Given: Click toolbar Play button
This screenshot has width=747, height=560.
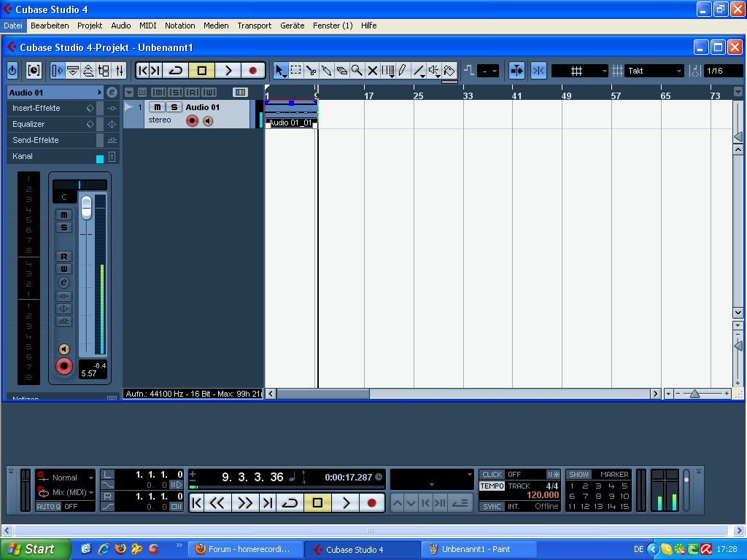Looking at the screenshot, I should point(228,71).
